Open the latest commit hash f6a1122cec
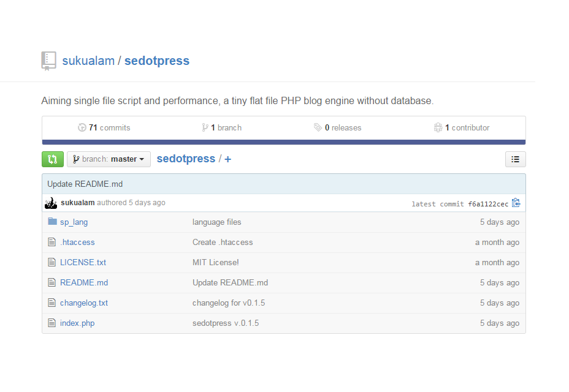569x392 pixels. [488, 204]
